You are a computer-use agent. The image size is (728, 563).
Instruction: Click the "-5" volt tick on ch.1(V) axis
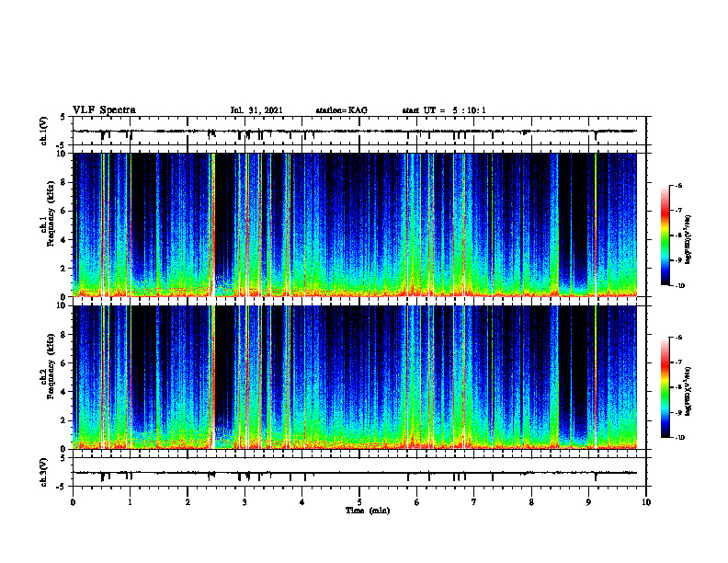coord(63,145)
